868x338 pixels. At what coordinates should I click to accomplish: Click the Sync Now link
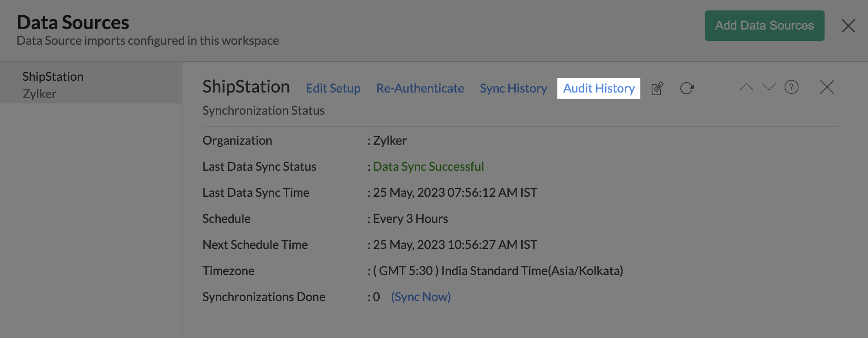(421, 297)
